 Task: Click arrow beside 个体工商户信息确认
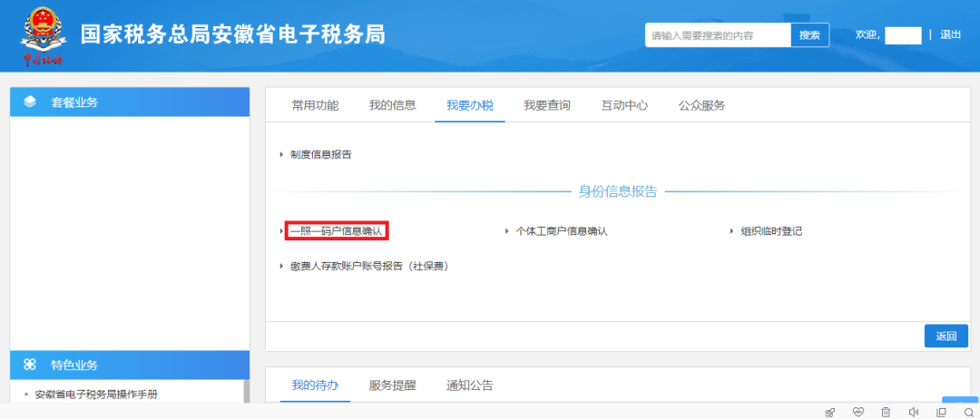(x=507, y=231)
